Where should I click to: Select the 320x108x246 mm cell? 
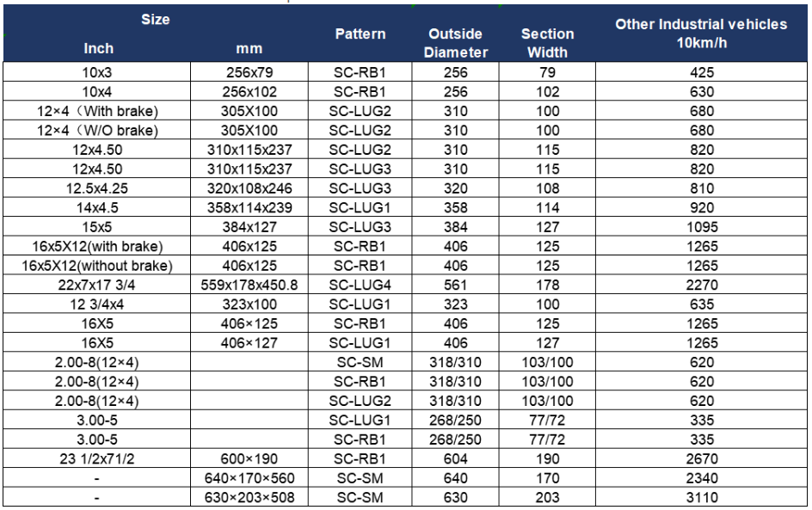249,188
